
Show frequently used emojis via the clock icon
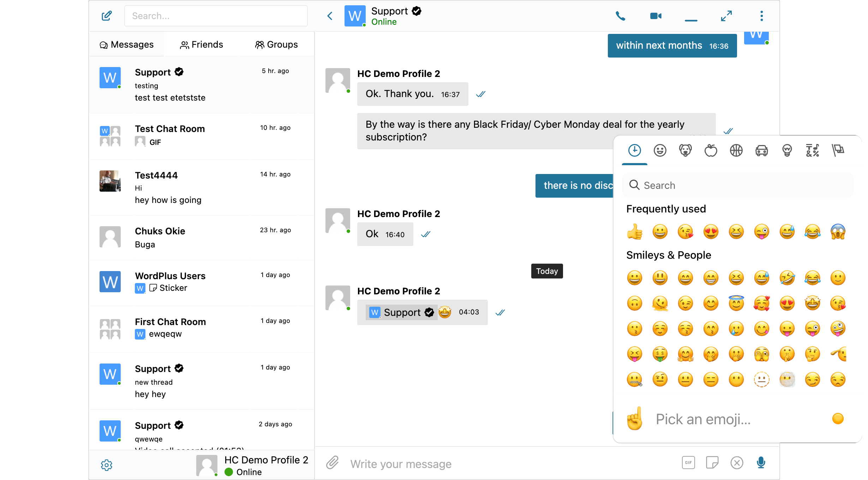[635, 150]
